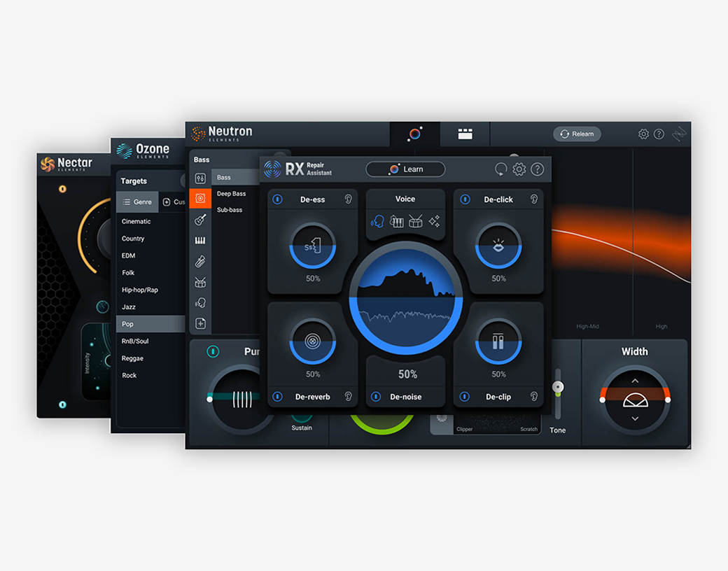This screenshot has width=728, height=571.
Task: Click the Tone slider handle in Neutron
Action: pyautogui.click(x=558, y=387)
